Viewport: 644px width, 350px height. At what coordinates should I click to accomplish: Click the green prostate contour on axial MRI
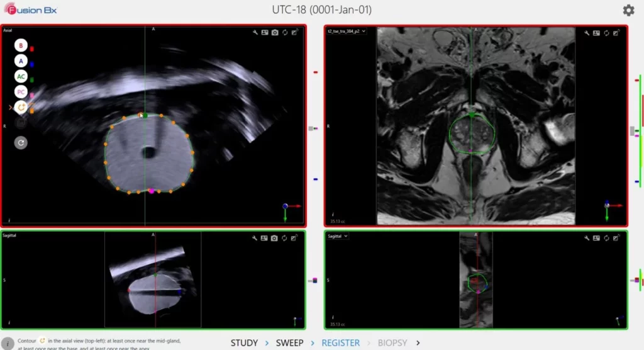(x=472, y=134)
